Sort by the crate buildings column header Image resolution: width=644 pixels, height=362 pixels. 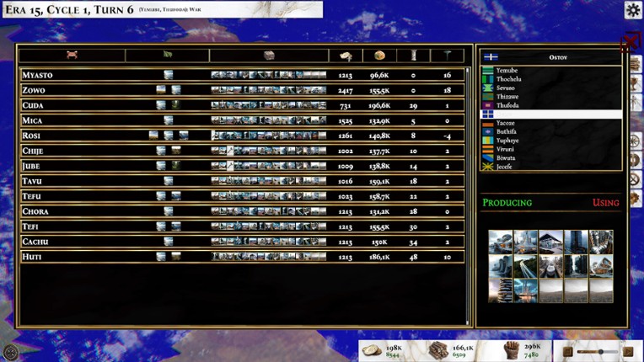(269, 56)
